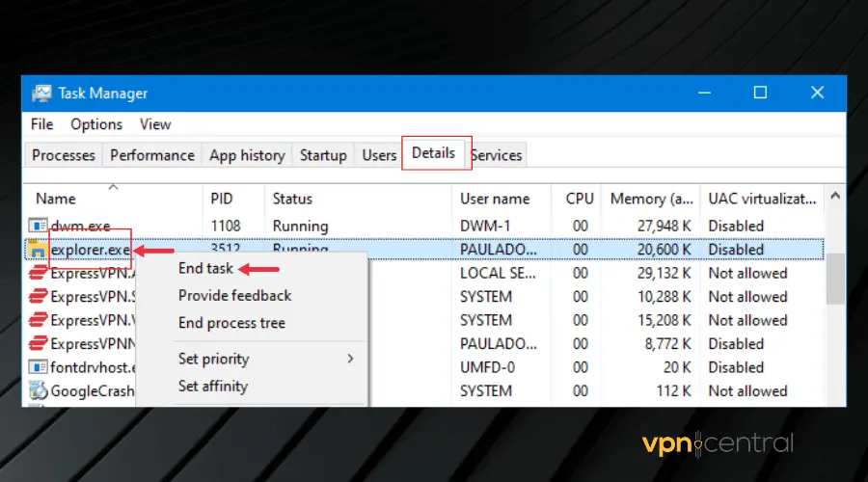Click PID value 1108
The height and width of the screenshot is (482, 868).
(226, 226)
